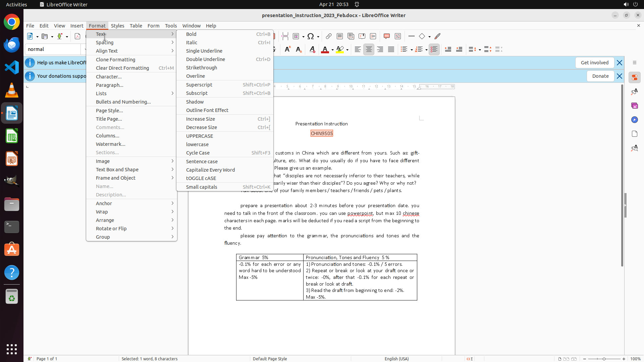Toggle Center alignment button
The width and height of the screenshot is (644, 362).
(x=369, y=50)
